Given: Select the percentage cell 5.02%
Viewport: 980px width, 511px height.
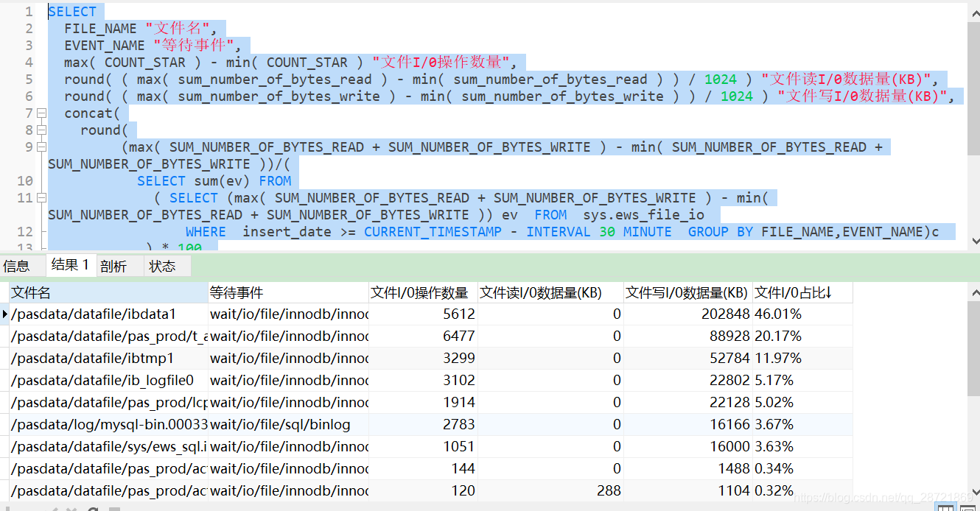Looking at the screenshot, I should point(802,403).
